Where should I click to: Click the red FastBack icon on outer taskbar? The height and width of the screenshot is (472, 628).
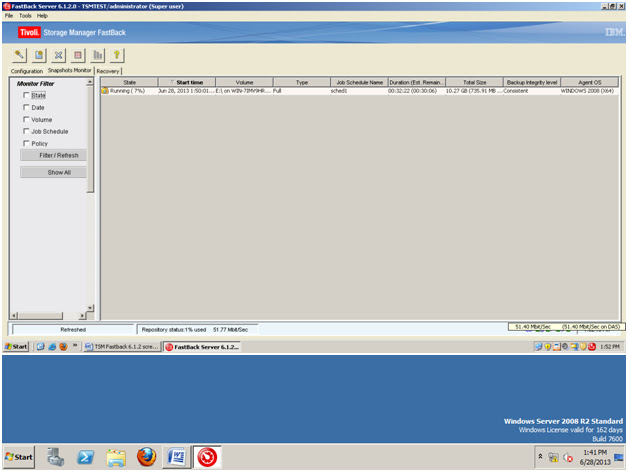[x=207, y=457]
